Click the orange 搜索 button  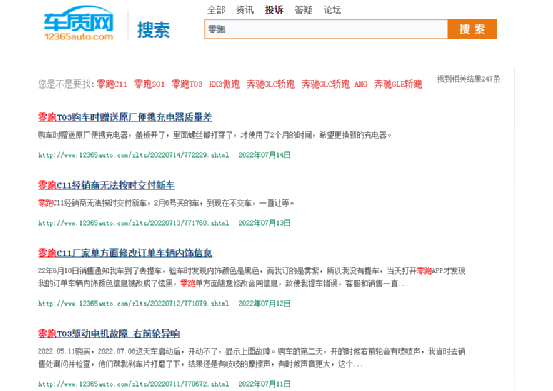[x=472, y=29]
